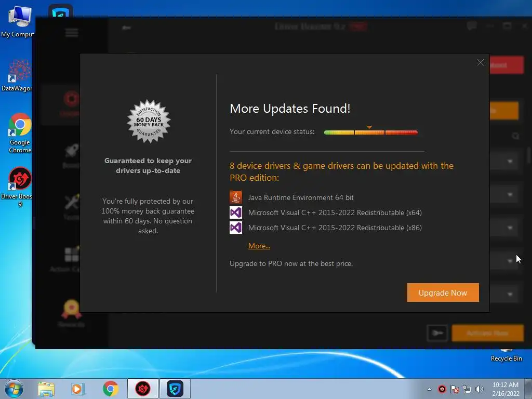
Task: Expand the last driver row dropdown arrow in Driver Booster
Action: point(510,294)
